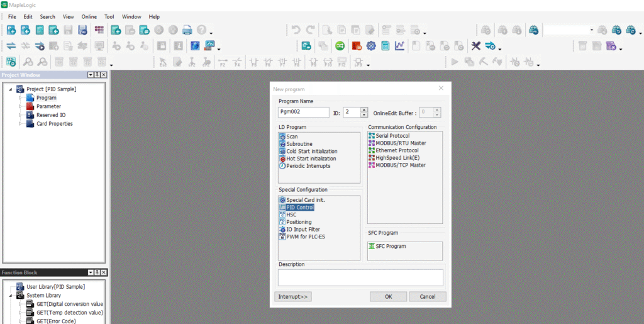
Task: Click the purple line graph icon
Action: click(399, 45)
